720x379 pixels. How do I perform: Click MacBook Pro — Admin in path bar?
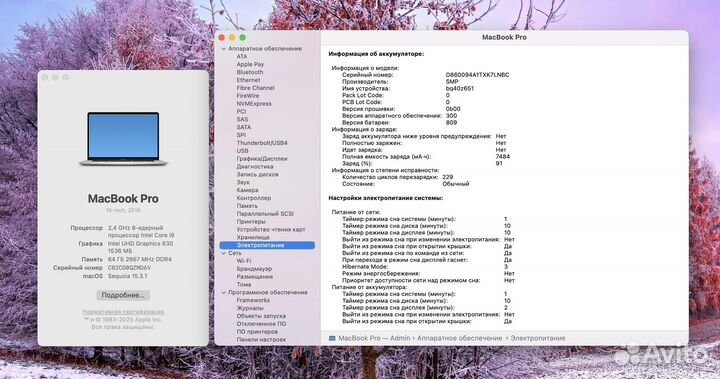pyautogui.click(x=374, y=338)
